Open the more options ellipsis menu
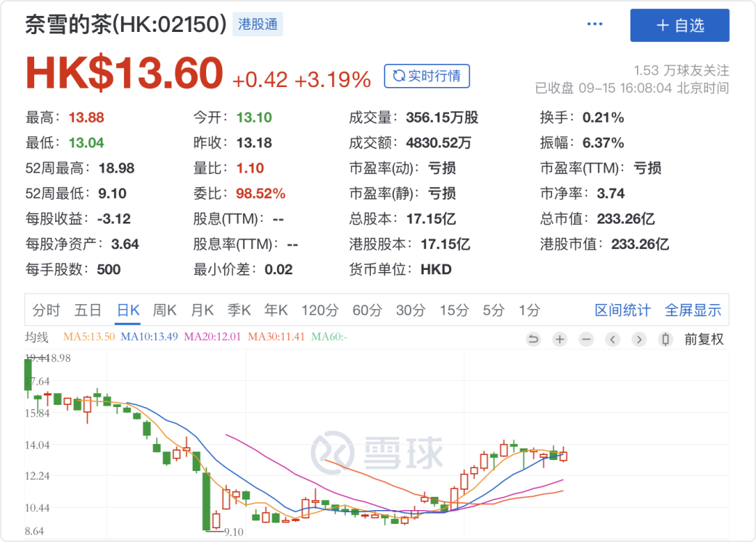This screenshot has height=542, width=756. click(x=594, y=23)
